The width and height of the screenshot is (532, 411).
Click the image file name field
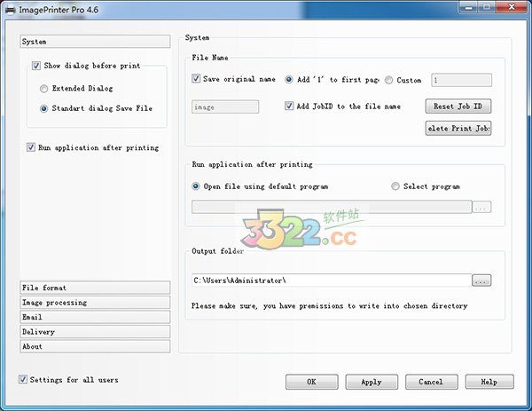[225, 107]
